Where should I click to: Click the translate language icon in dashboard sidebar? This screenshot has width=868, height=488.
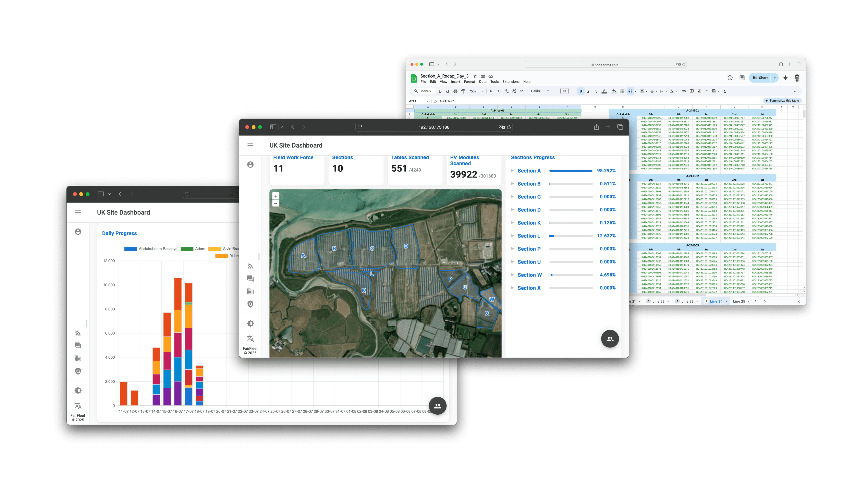pos(250,339)
